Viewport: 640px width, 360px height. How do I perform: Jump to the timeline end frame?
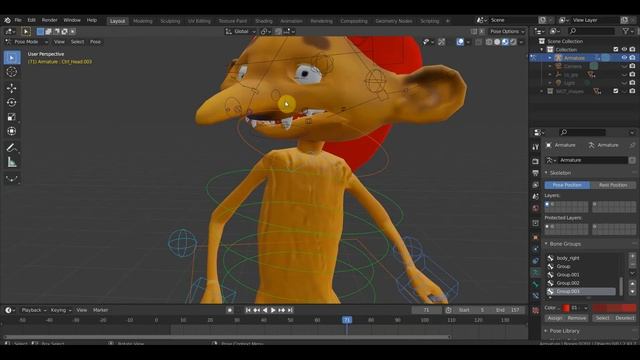(290, 310)
